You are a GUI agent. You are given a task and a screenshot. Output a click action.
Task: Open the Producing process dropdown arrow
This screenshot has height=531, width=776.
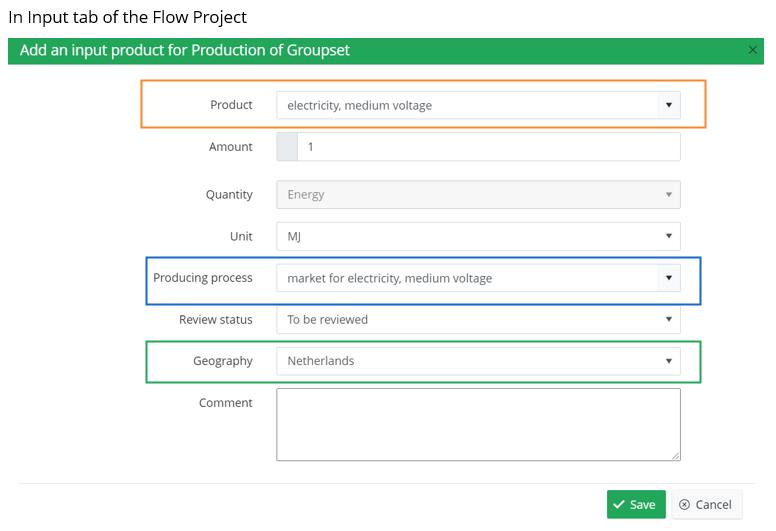[669, 278]
